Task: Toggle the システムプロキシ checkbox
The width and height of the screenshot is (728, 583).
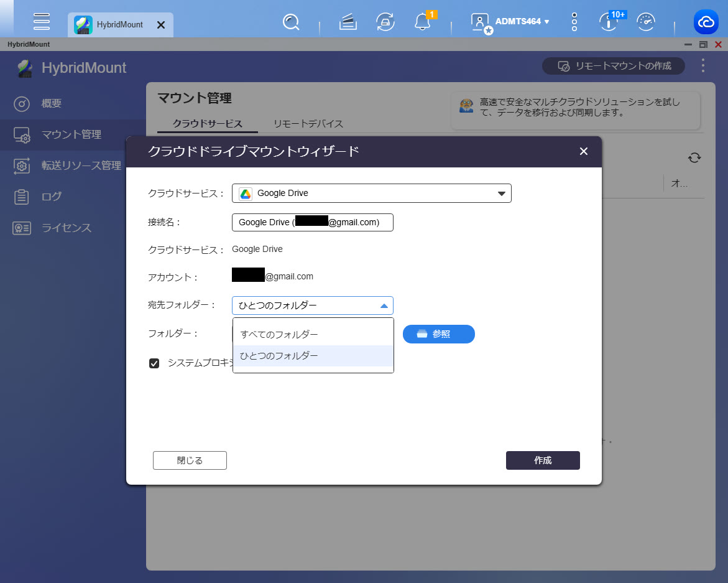Action: (x=154, y=363)
